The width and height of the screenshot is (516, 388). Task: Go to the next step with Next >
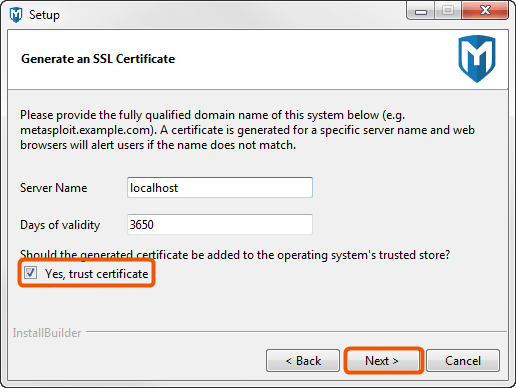coord(382,361)
